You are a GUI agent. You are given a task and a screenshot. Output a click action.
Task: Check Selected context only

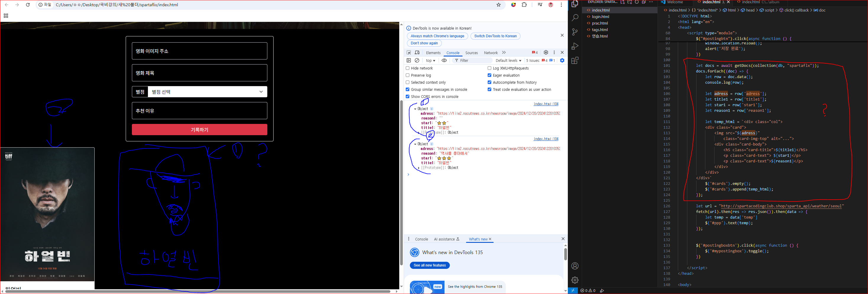point(408,82)
